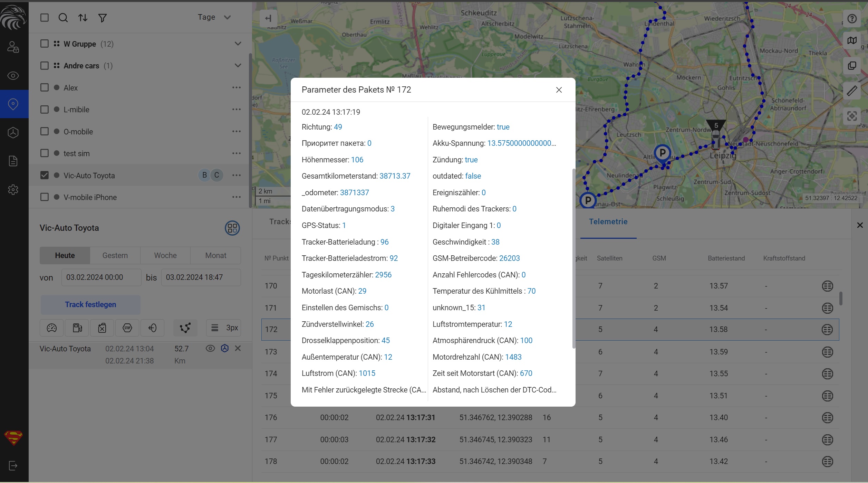
Task: Toggle track visibility eye for Vic-Auto Toyota
Action: 210,349
